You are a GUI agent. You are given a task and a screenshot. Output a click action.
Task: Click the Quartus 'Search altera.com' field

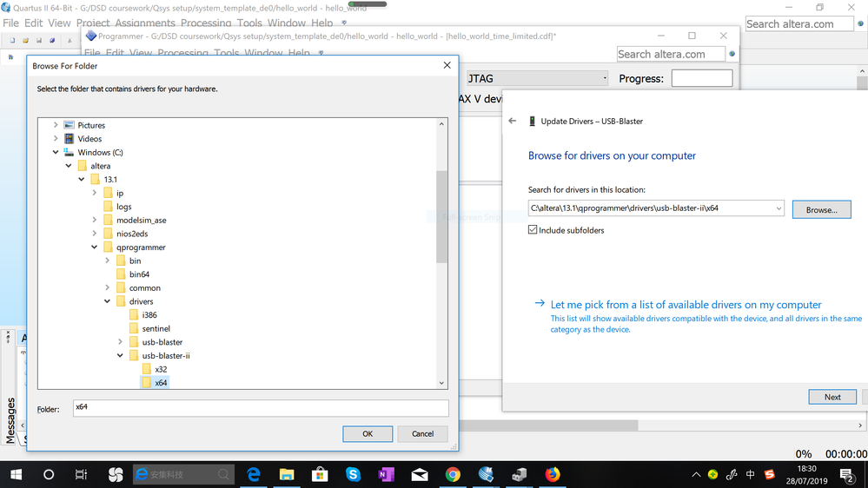[798, 23]
